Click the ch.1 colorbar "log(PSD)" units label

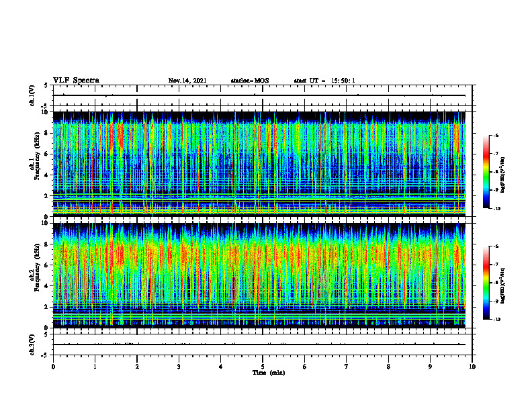click(503, 175)
